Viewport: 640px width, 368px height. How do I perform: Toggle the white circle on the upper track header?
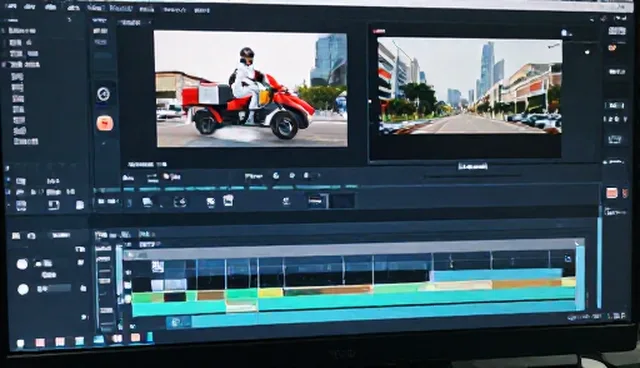[22, 264]
